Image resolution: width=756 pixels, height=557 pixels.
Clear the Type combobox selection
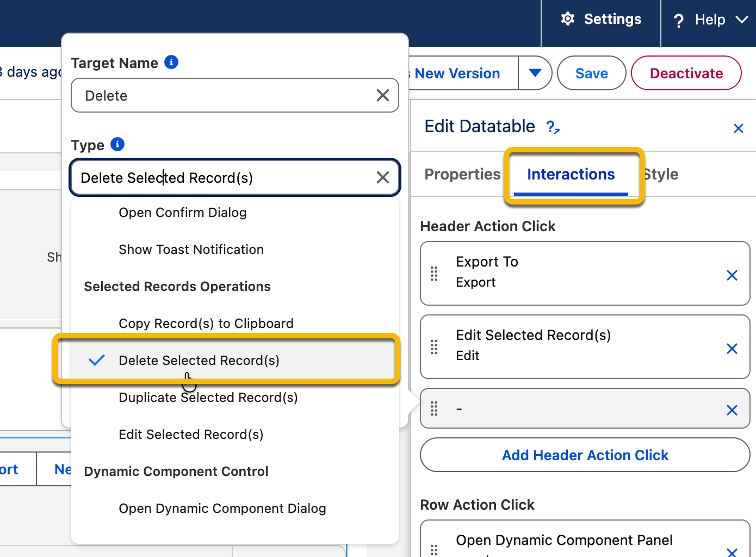click(x=383, y=177)
